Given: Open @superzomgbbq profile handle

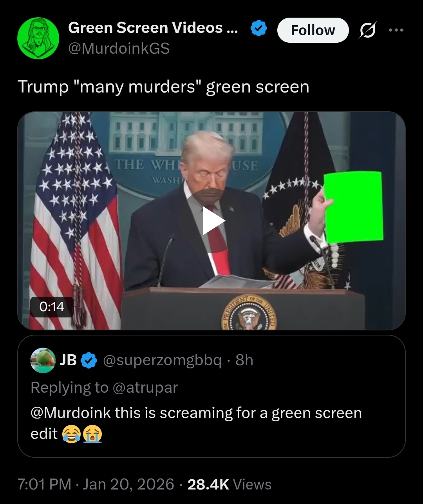Looking at the screenshot, I should point(162,361).
